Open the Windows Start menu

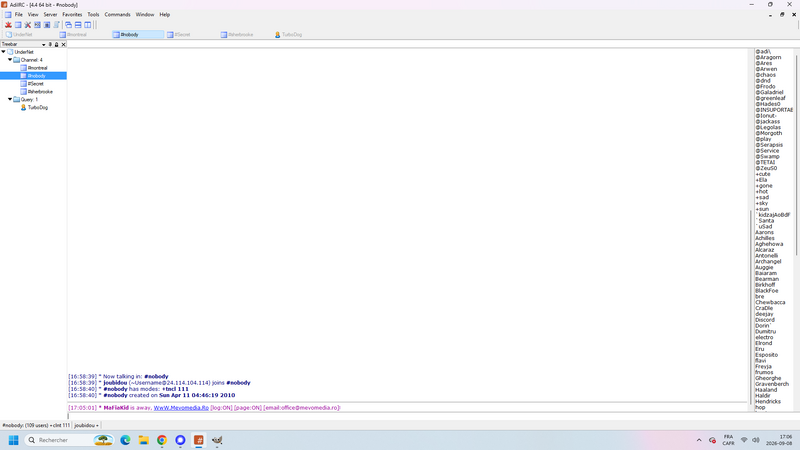click(14, 440)
